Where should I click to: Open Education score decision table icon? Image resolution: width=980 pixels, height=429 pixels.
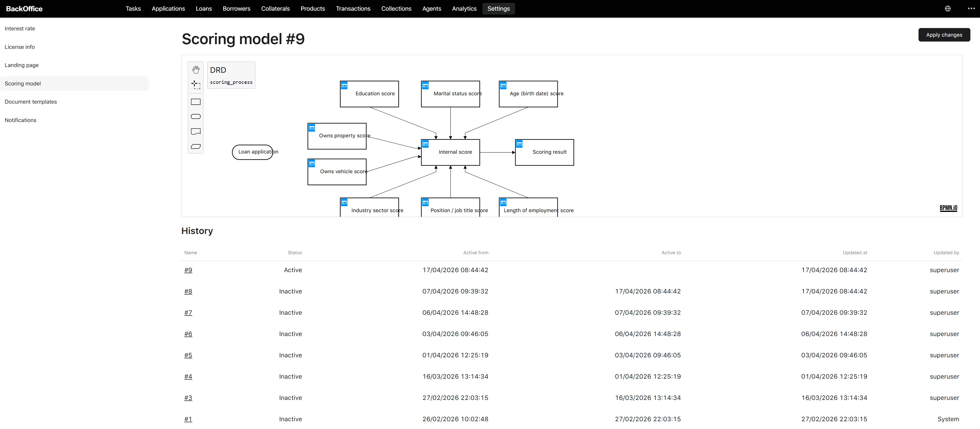pos(344,86)
